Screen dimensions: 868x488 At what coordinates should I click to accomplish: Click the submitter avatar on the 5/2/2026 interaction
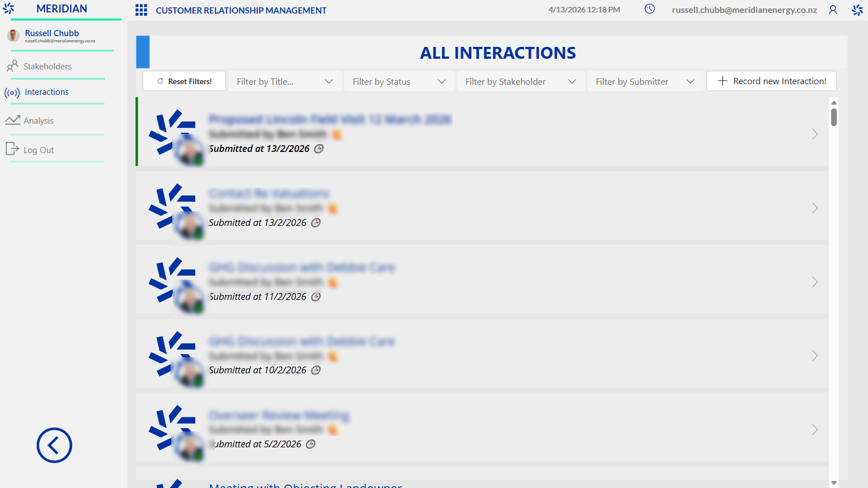point(189,447)
